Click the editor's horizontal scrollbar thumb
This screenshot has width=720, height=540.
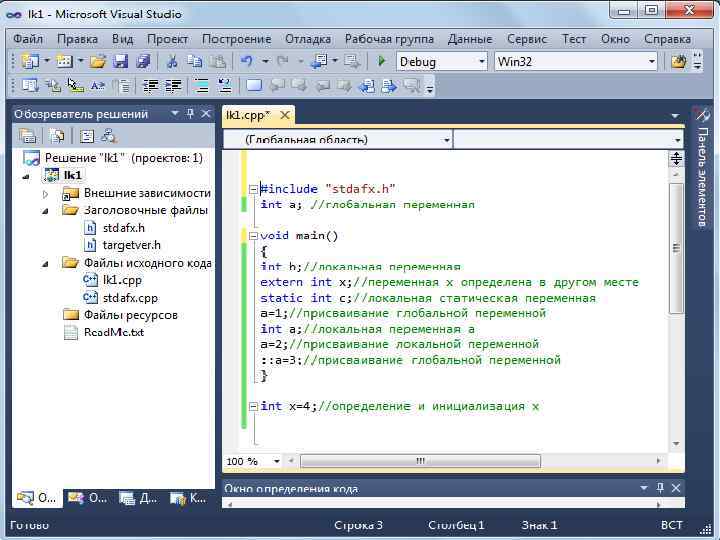pos(420,461)
